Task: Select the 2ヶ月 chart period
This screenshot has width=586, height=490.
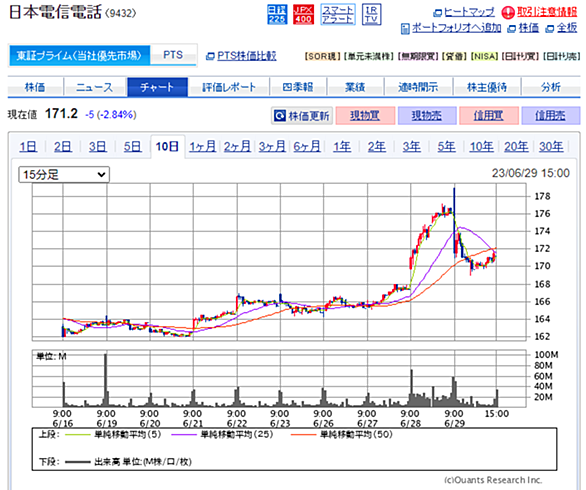Action: [237, 147]
